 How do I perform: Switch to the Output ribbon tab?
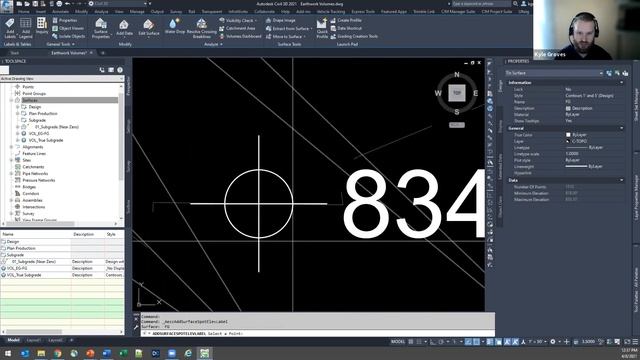[x=157, y=12]
